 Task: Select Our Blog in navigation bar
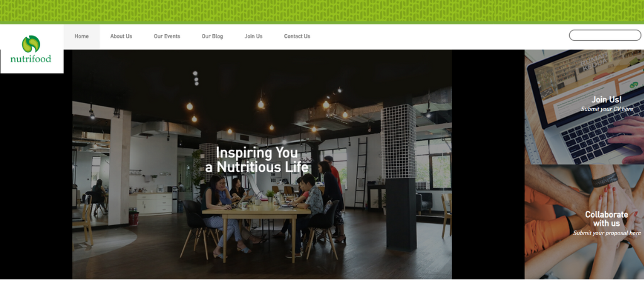click(213, 36)
